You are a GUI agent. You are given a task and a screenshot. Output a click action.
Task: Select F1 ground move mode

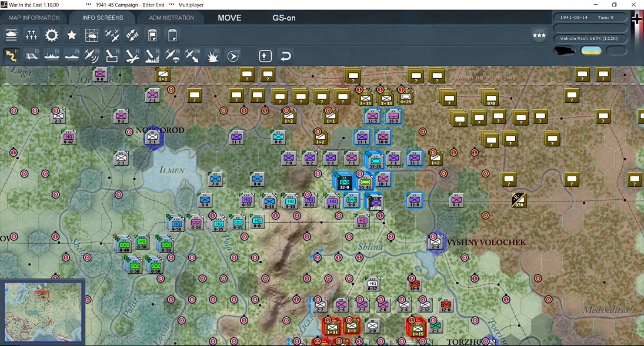tap(11, 56)
